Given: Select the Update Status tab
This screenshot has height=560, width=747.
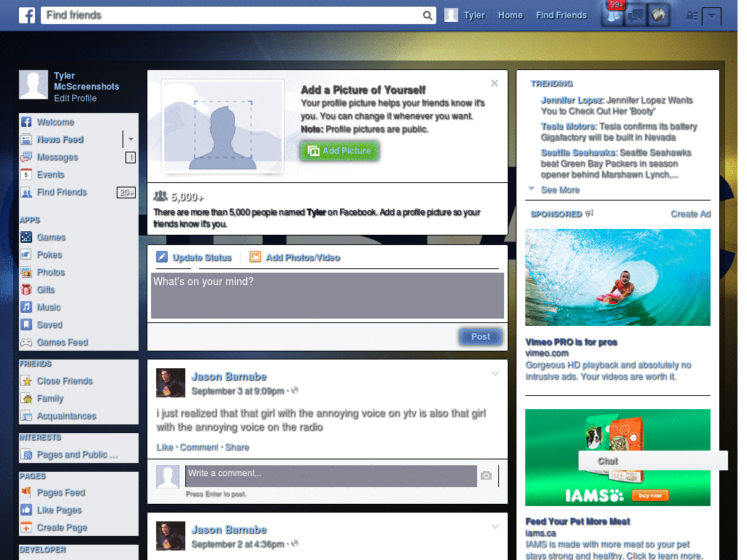Looking at the screenshot, I should [194, 257].
